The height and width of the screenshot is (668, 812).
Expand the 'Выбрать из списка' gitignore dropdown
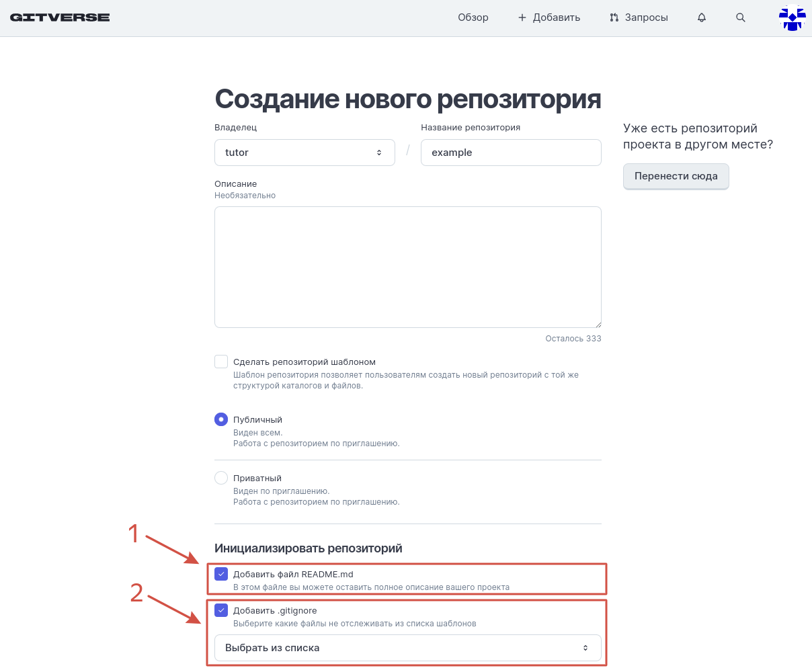coord(407,648)
